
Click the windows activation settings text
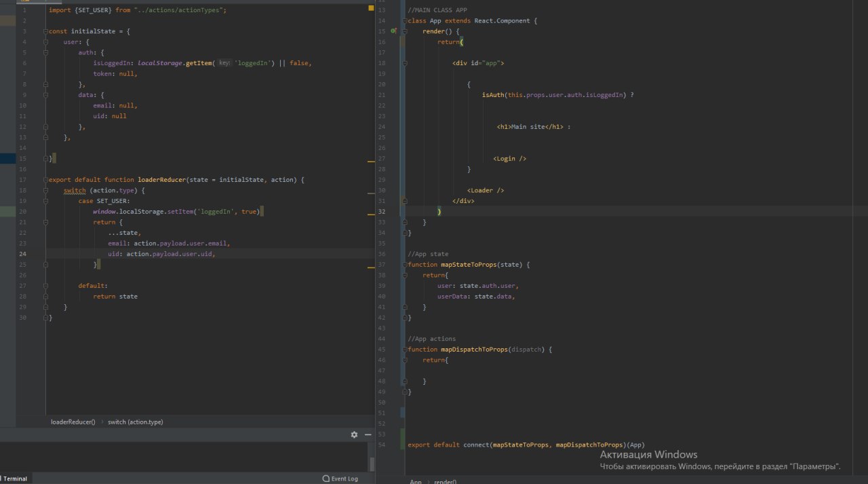720,466
